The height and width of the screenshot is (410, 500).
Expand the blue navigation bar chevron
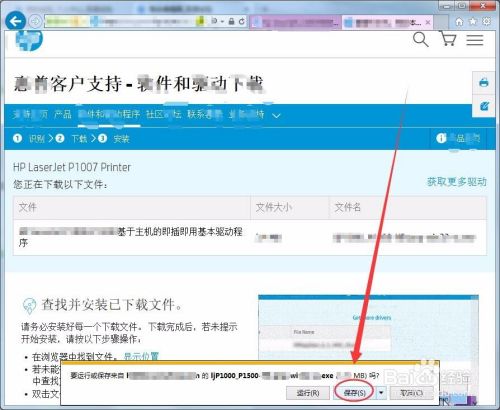276,116
